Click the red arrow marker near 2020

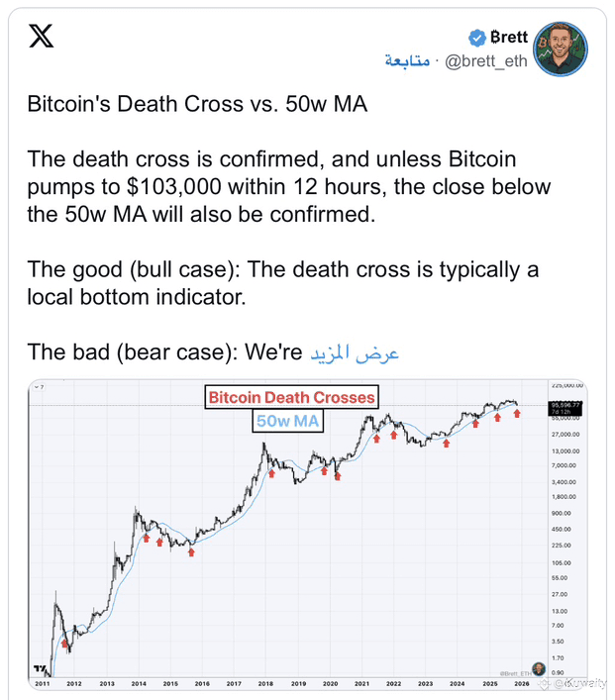[339, 475]
